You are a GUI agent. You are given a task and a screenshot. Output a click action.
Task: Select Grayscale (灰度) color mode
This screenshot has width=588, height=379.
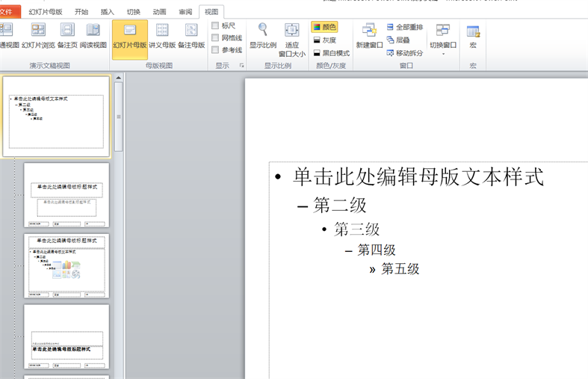(x=324, y=40)
